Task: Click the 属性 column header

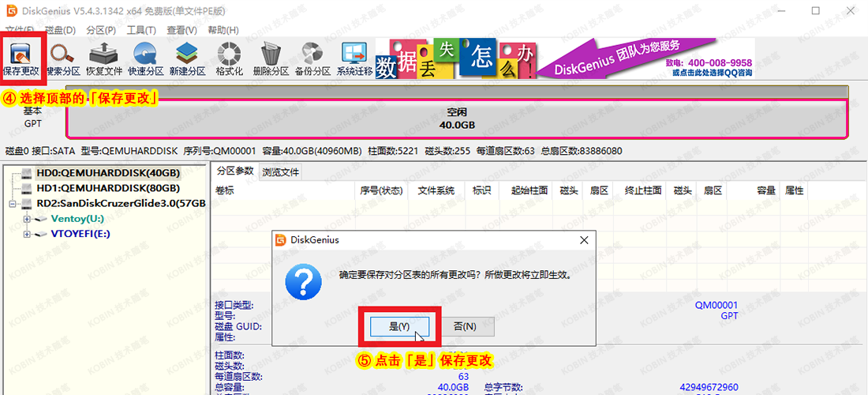Action: (794, 190)
